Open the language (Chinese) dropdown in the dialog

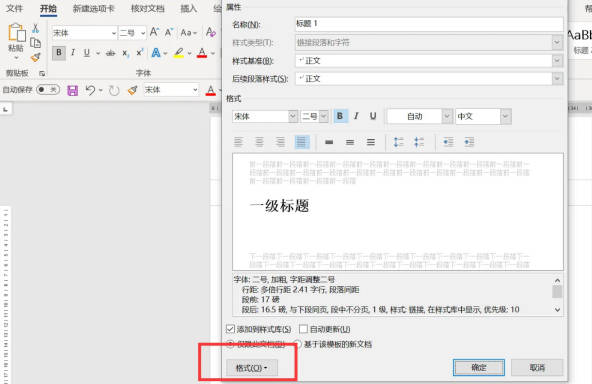[x=506, y=116]
